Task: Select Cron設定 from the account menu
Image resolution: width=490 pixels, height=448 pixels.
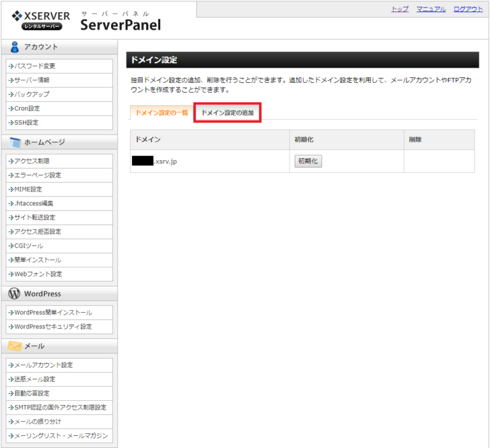Action: click(27, 108)
